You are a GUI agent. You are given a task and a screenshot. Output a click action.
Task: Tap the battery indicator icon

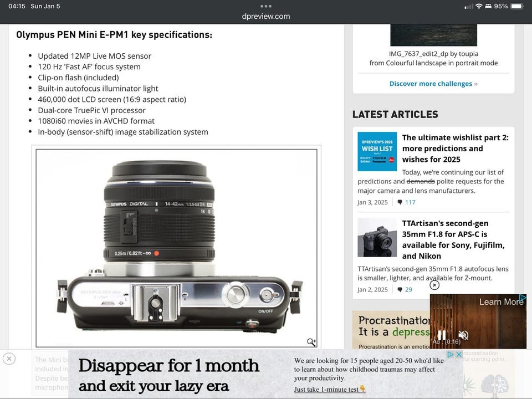(518, 6)
